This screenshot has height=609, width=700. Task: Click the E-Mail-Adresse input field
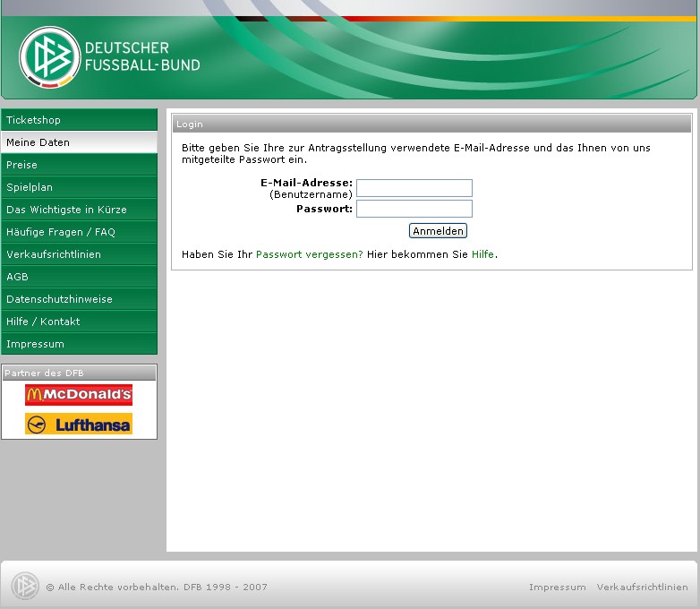tap(414, 188)
